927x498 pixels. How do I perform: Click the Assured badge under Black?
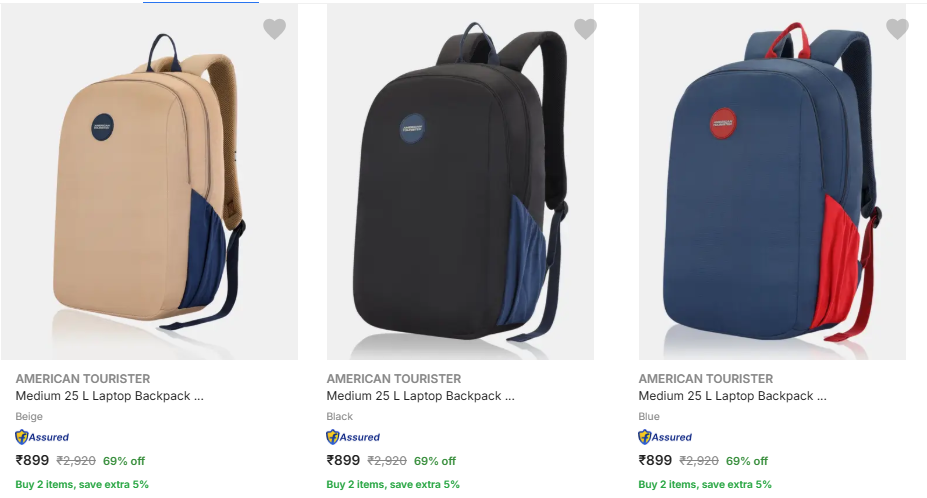click(x=354, y=437)
